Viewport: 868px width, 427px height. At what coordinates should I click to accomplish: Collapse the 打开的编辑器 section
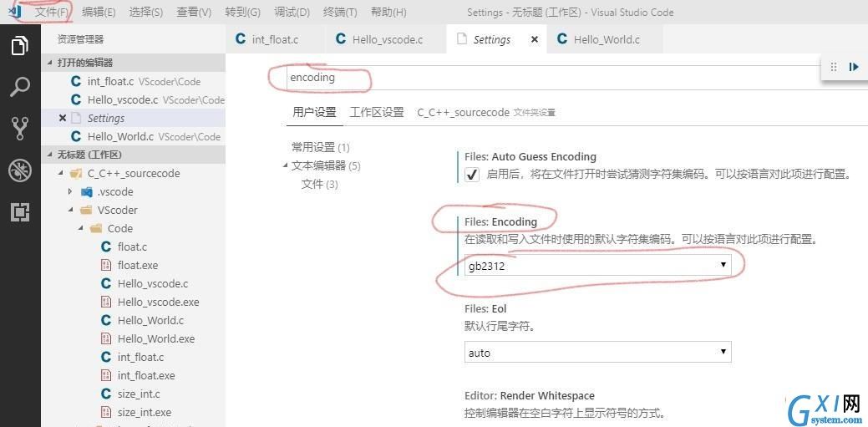(50, 63)
